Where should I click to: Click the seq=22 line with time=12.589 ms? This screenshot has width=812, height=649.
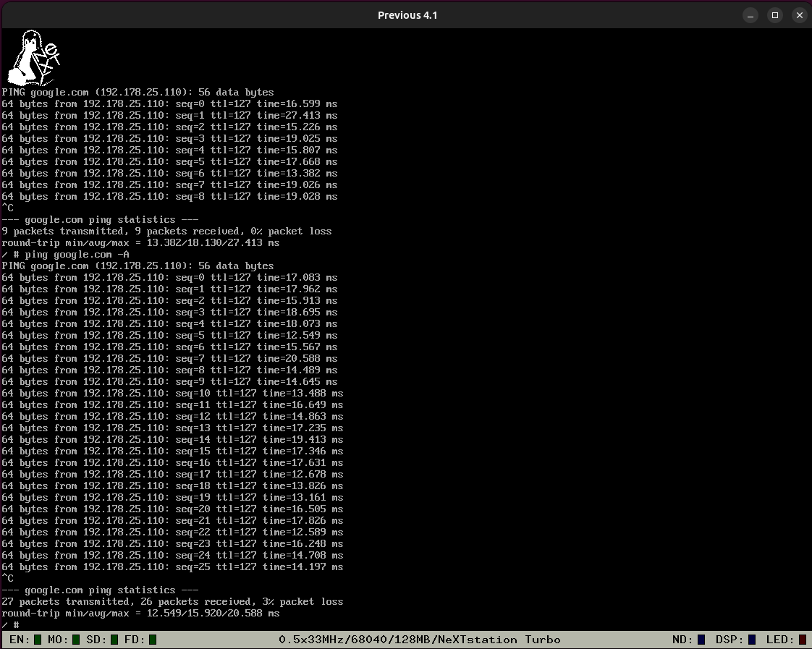[172, 533]
